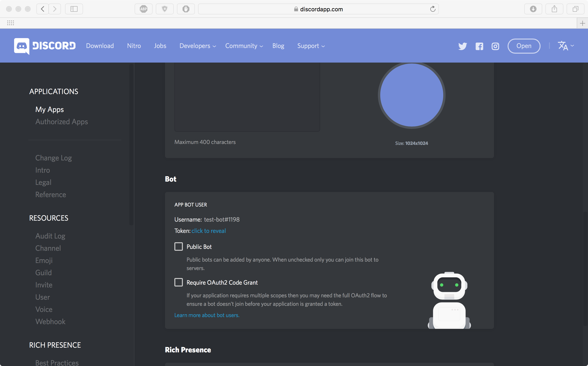Expand the Support dropdown menu
Viewport: 588px width, 366px height.
coord(311,46)
